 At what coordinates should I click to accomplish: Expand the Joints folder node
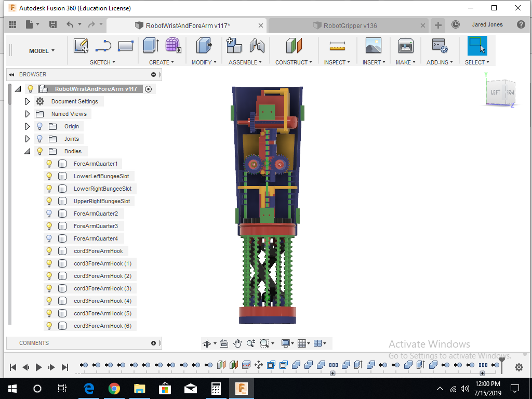(x=27, y=139)
